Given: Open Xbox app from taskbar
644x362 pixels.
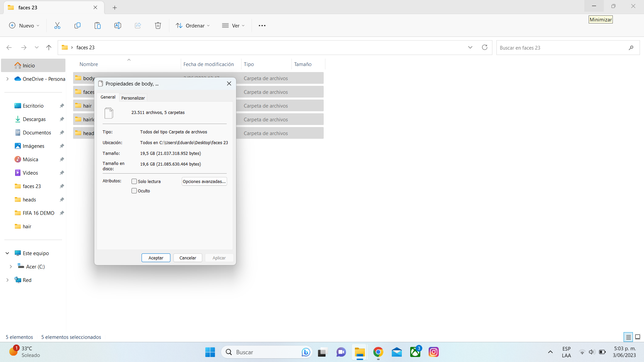Looking at the screenshot, I should (x=415, y=352).
